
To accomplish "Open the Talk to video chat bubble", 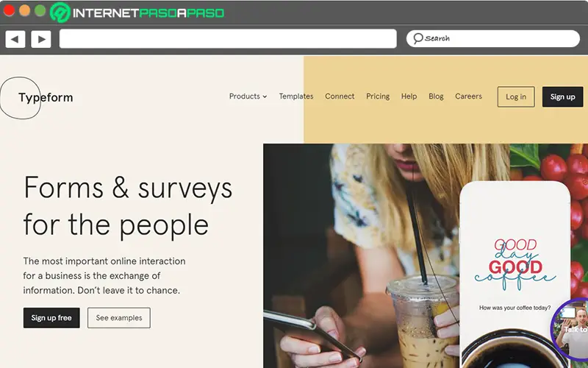I will 570,328.
